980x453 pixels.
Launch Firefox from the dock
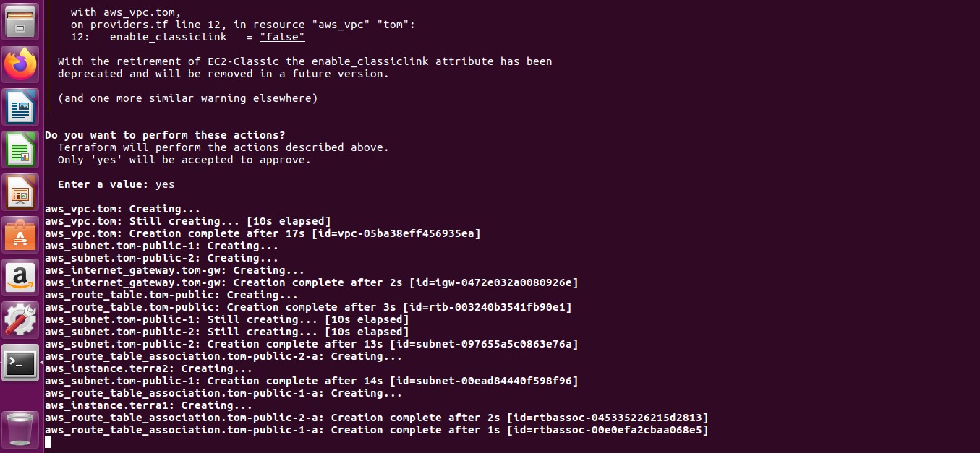click(20, 64)
